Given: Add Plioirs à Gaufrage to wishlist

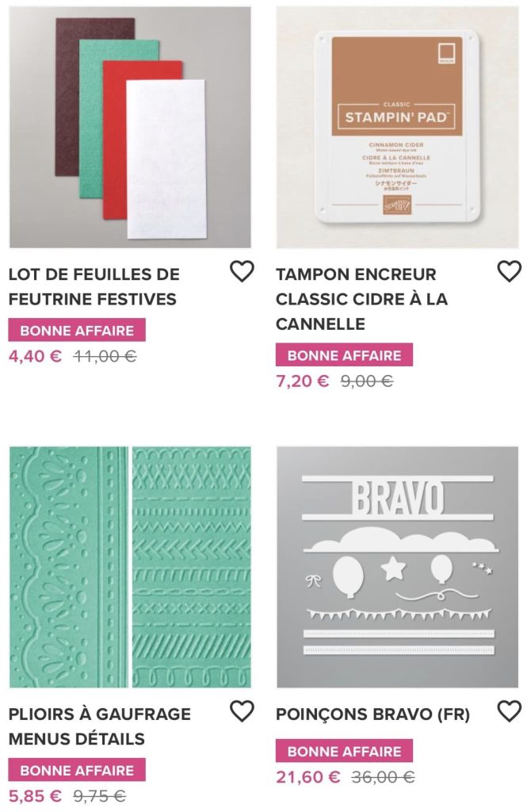Looking at the screenshot, I should tap(241, 711).
